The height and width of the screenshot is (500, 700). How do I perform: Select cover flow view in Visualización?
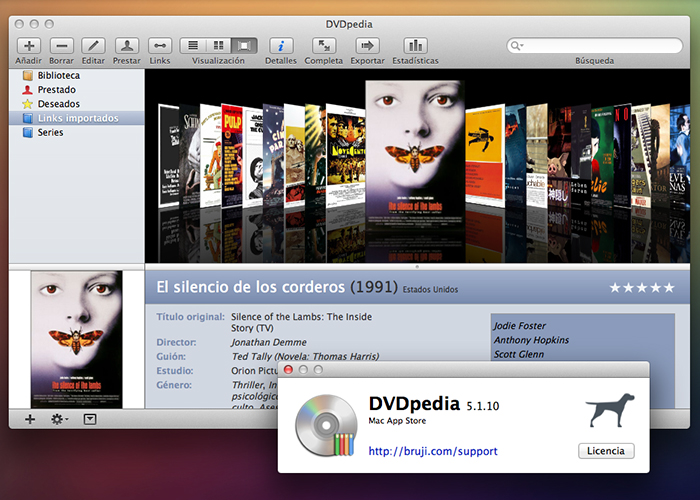tap(244, 46)
